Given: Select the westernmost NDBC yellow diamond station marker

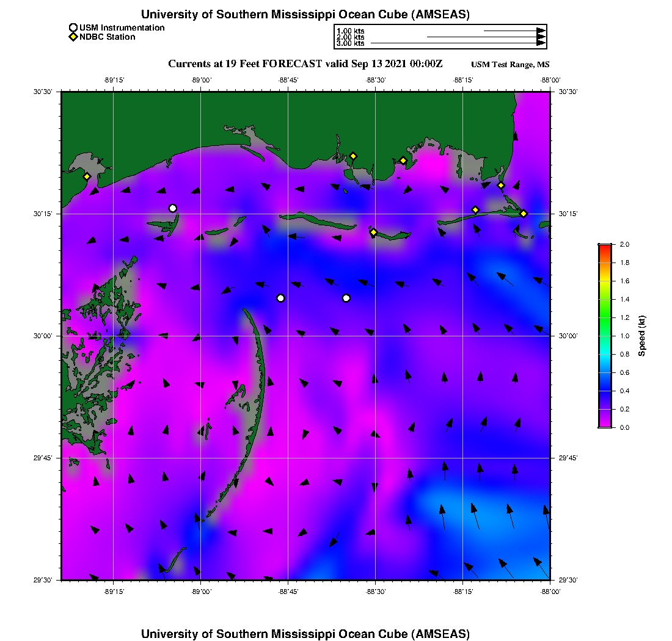Looking at the screenshot, I should point(87,176).
